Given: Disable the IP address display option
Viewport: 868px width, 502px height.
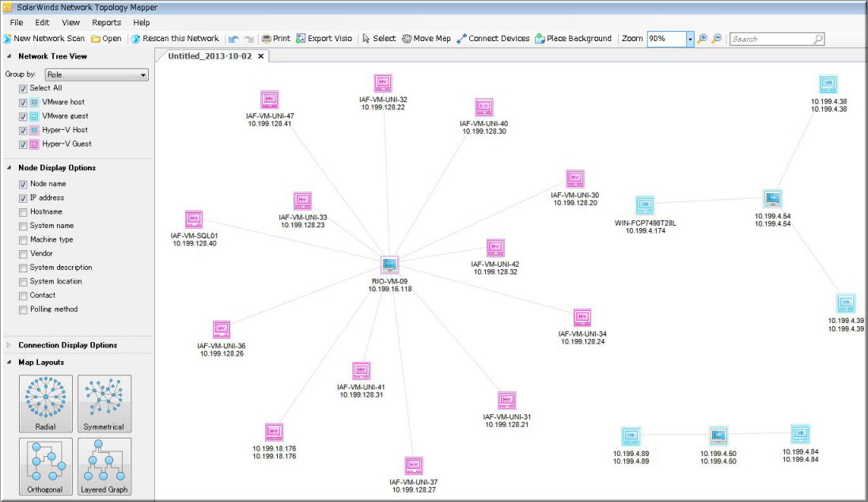Looking at the screenshot, I should [23, 198].
